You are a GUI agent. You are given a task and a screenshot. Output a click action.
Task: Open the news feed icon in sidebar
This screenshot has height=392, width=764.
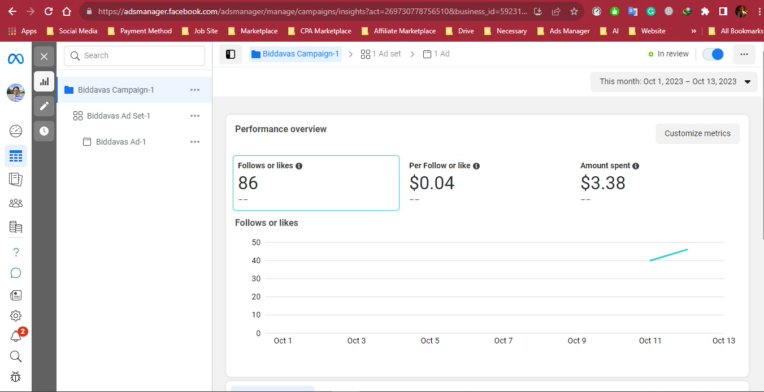coord(16,295)
